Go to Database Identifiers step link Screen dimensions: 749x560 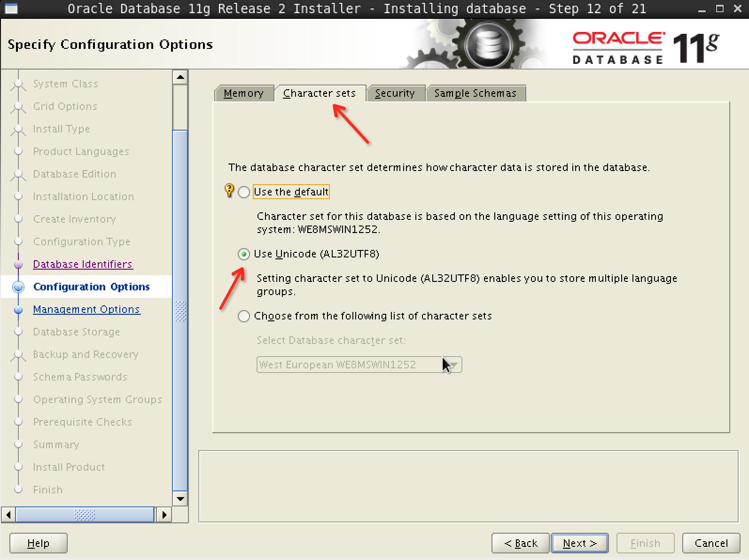click(83, 264)
